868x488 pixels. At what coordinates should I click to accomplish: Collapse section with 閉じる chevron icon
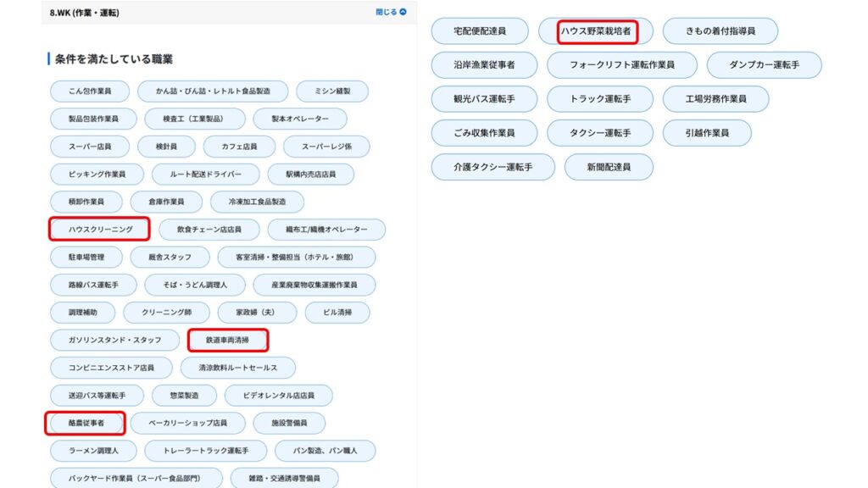[x=391, y=12]
